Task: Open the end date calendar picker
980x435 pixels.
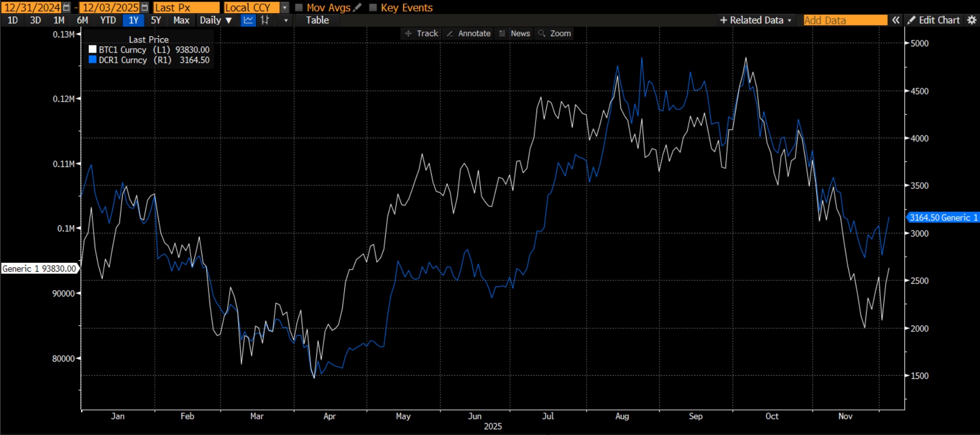Action: coord(145,8)
